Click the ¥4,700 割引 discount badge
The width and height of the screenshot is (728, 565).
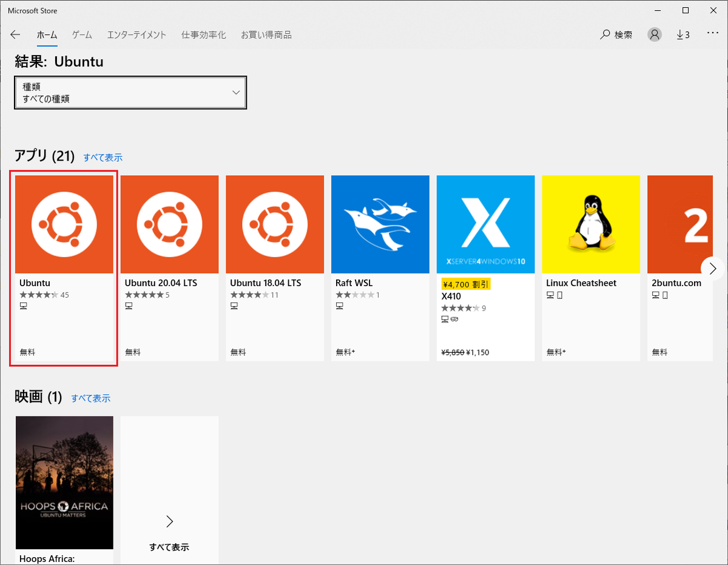(x=466, y=284)
